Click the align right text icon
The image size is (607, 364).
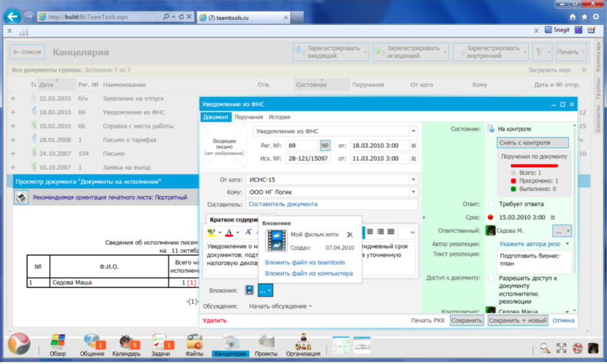pos(380,232)
